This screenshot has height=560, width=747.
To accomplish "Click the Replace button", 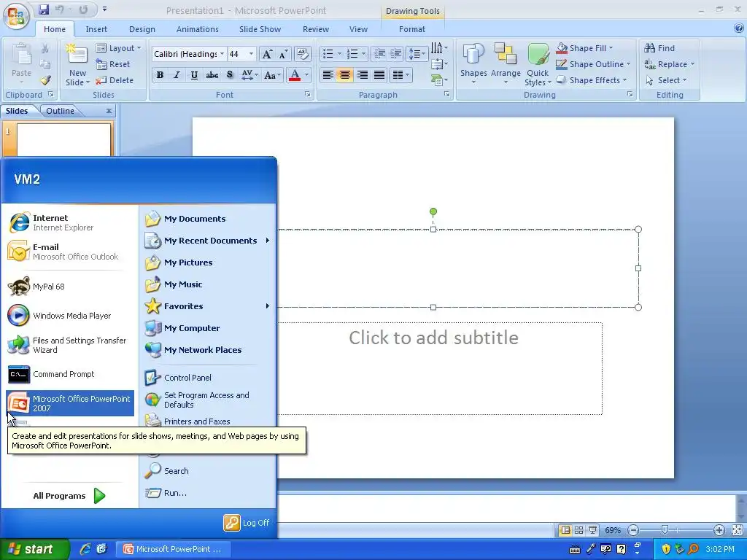I will tap(669, 64).
